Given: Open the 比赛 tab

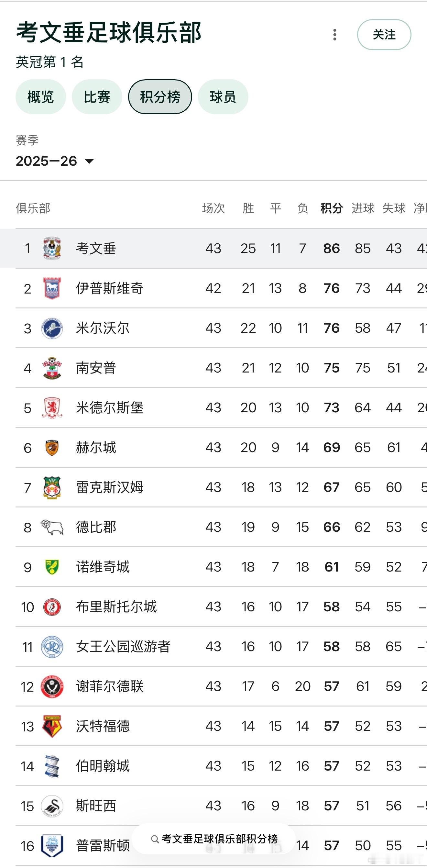Looking at the screenshot, I should point(97,97).
